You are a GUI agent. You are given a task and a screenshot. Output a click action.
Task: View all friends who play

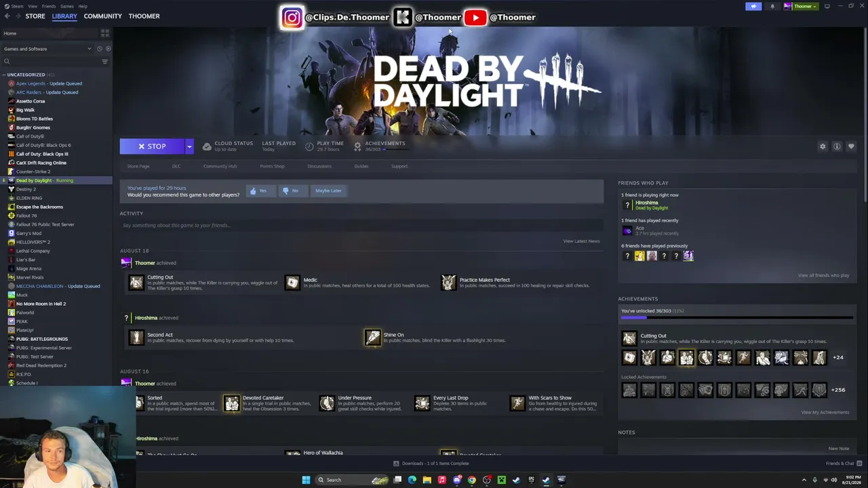(x=823, y=275)
